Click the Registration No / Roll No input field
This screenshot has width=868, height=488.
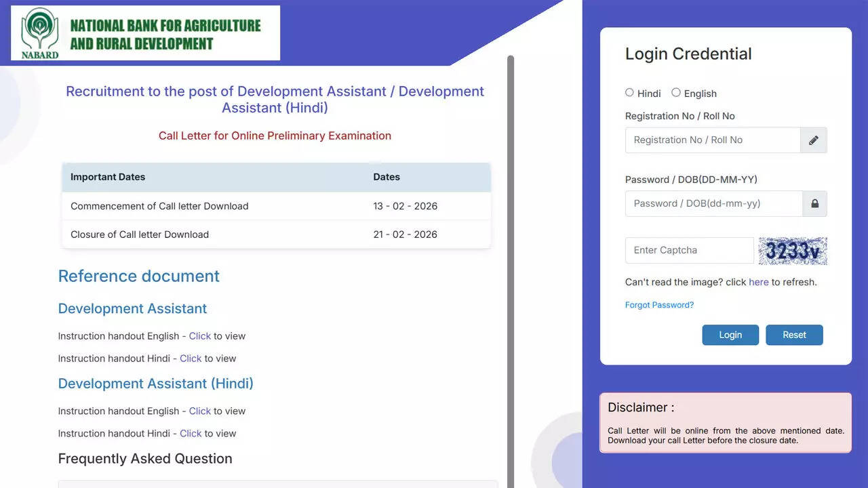coord(712,140)
